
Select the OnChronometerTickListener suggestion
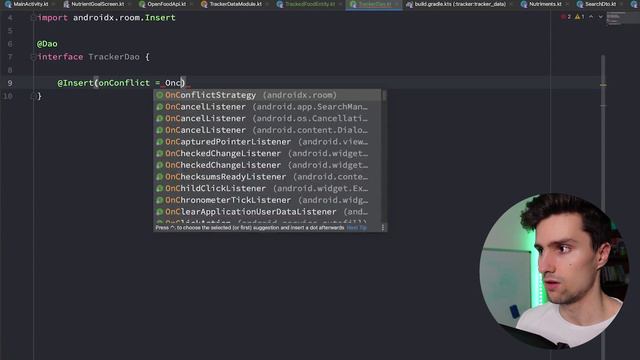click(x=267, y=200)
